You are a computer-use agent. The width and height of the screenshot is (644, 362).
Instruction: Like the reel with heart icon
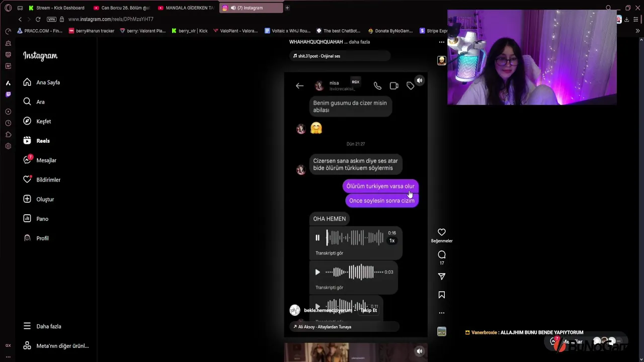pos(441,232)
